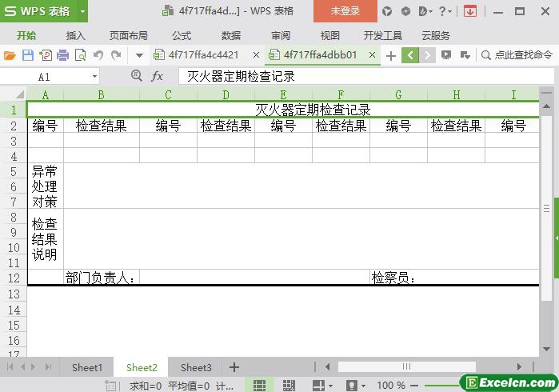Screen dimensions: 559x392
Task: Click the search command magnifier box
Action: pyautogui.click(x=517, y=55)
